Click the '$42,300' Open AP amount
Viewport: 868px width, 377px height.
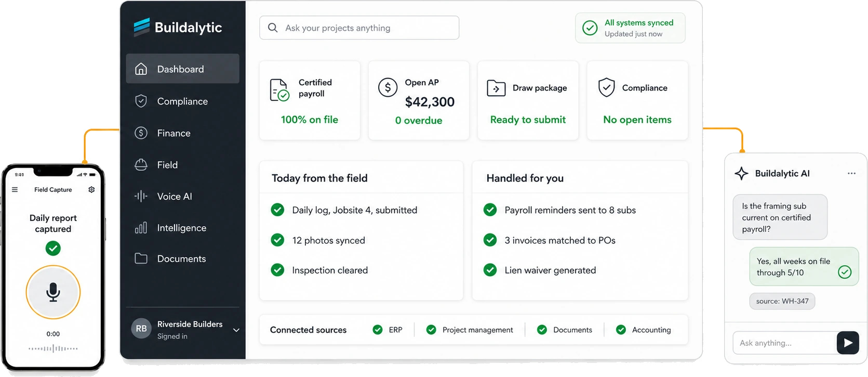click(430, 102)
